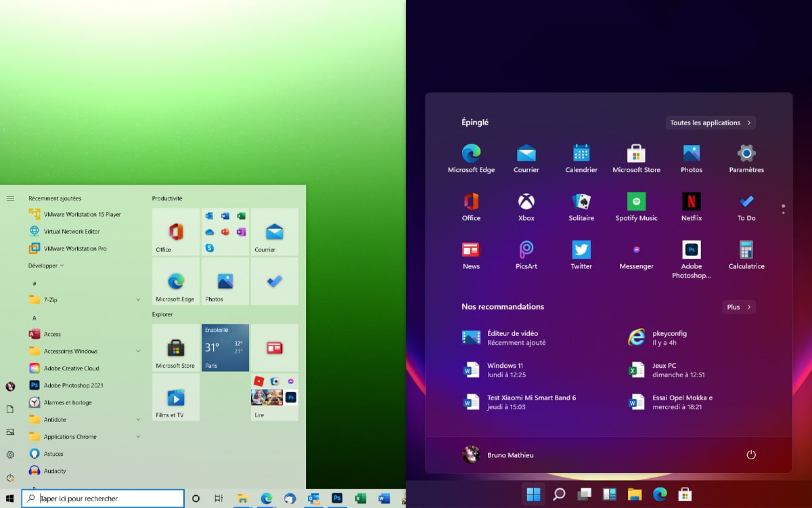Open Photoshop from the Windows 10 taskbar

337,499
